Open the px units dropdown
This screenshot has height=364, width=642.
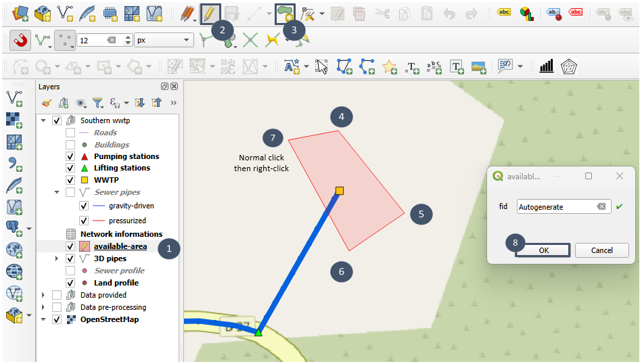[164, 41]
